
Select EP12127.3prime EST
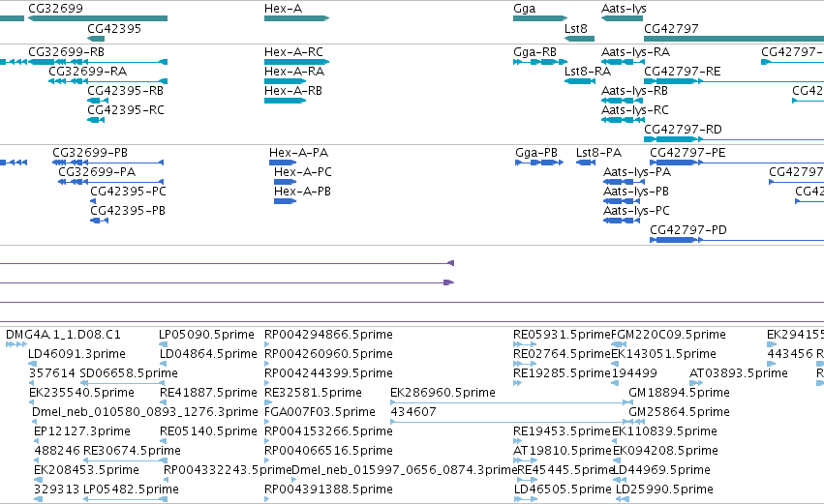pyautogui.click(x=82, y=431)
